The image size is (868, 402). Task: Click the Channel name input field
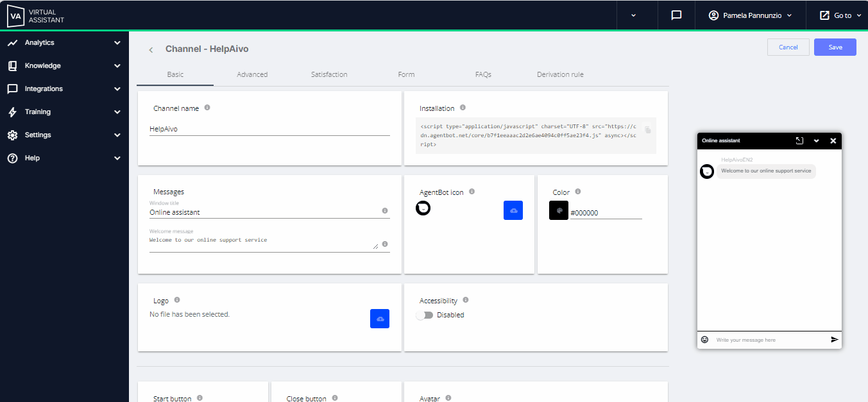point(269,129)
